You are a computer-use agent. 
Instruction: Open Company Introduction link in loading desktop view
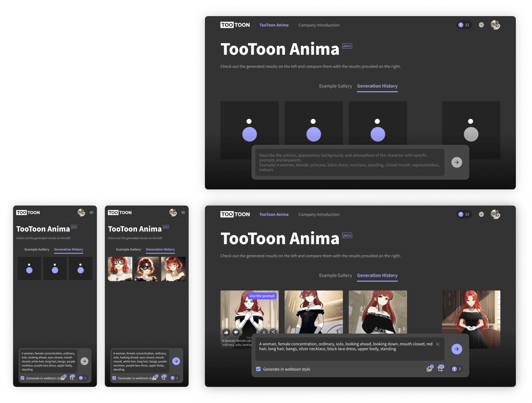[319, 25]
